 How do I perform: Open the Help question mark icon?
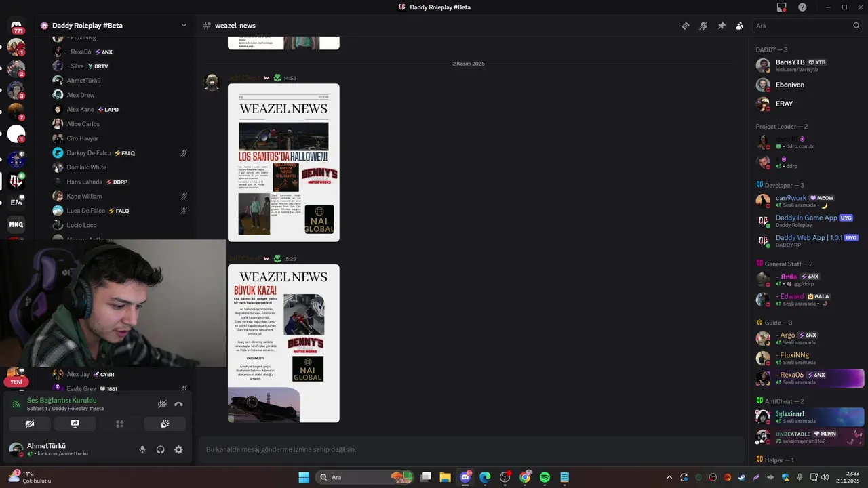click(802, 7)
